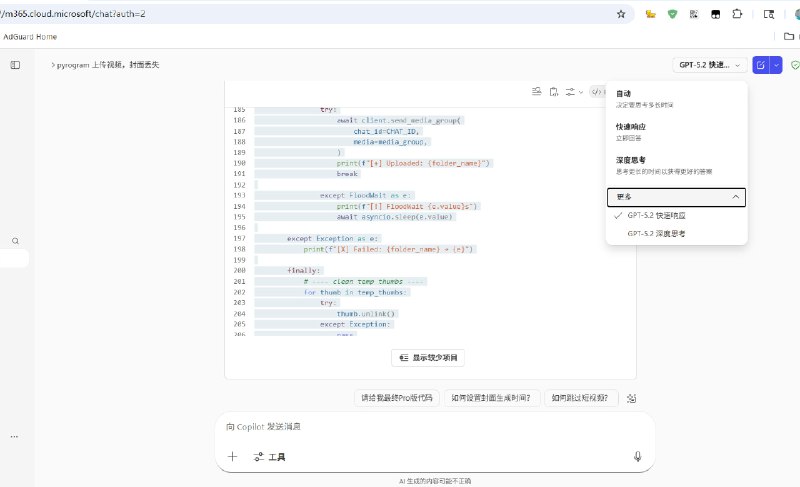Image resolution: width=800 pixels, height=487 pixels.
Task: Click code line 195 await asyncio.sleep
Action: pyautogui.click(x=394, y=217)
